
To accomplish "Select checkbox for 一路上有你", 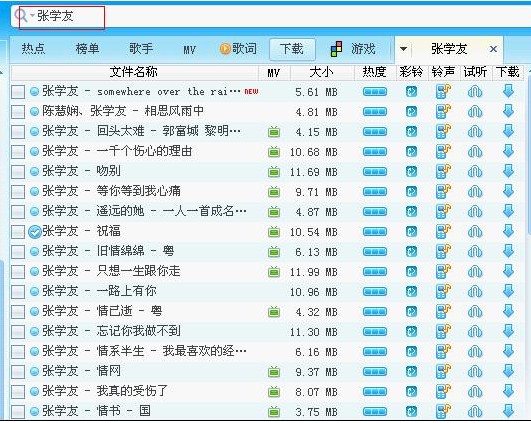I will (x=18, y=292).
